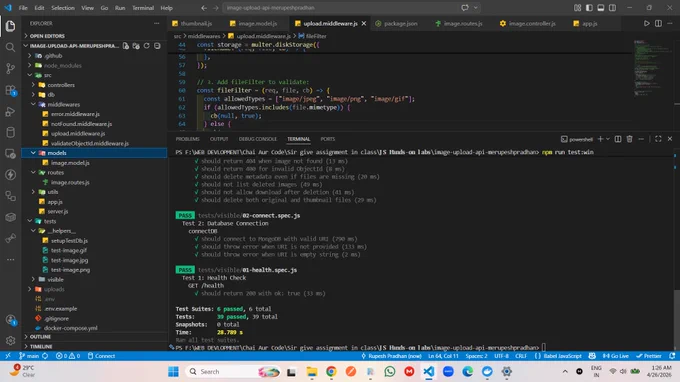Switch to the DEBUG CONSOLE panel tab
This screenshot has height=382, width=680.
[x=258, y=139]
